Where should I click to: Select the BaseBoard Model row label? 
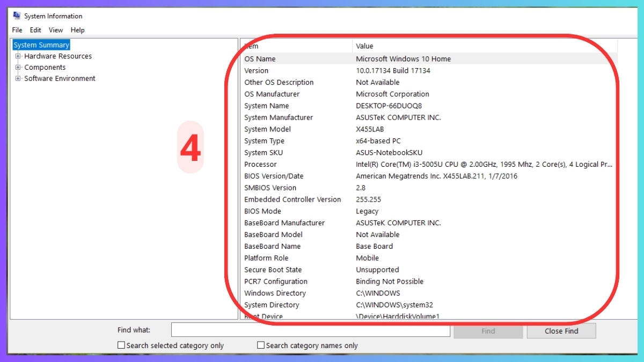click(274, 235)
